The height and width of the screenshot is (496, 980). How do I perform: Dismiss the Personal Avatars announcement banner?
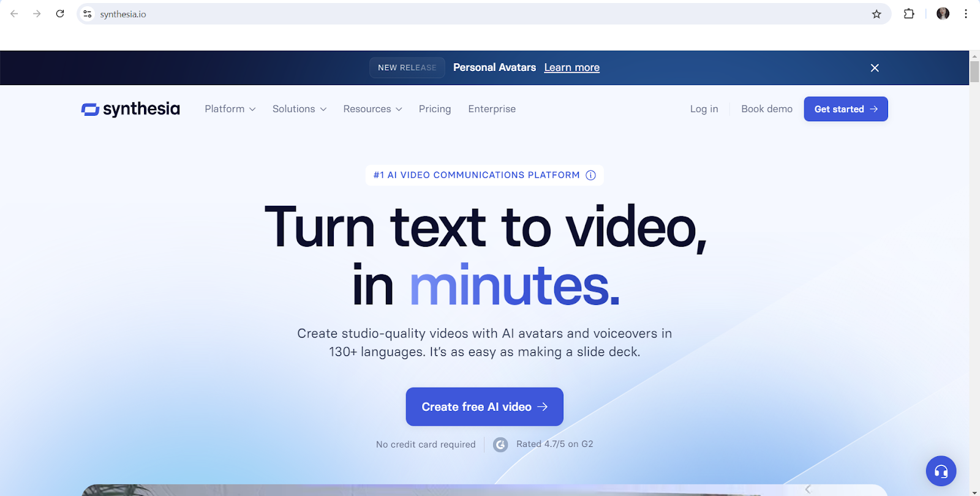coord(875,68)
